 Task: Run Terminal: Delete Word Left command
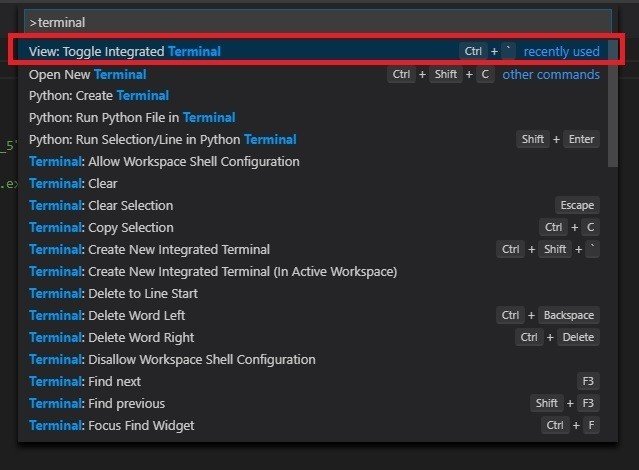point(107,316)
